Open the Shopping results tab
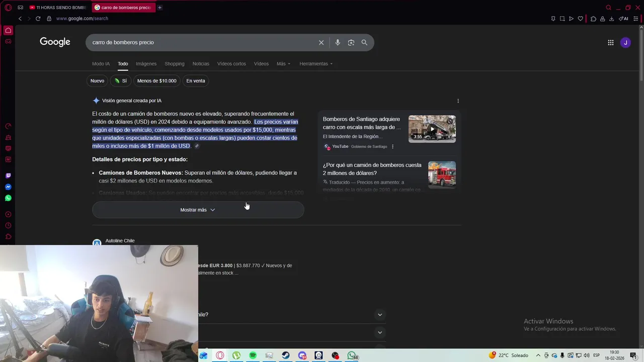Image resolution: width=644 pixels, height=362 pixels. pos(175,64)
